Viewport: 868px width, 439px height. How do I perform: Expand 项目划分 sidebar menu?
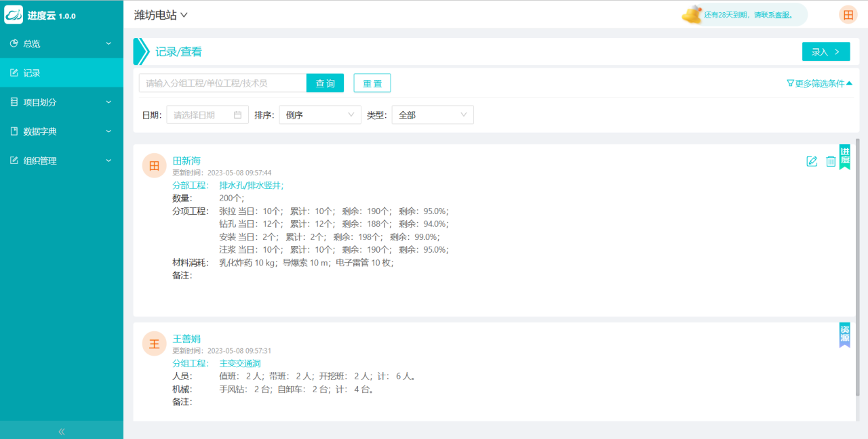click(x=61, y=102)
